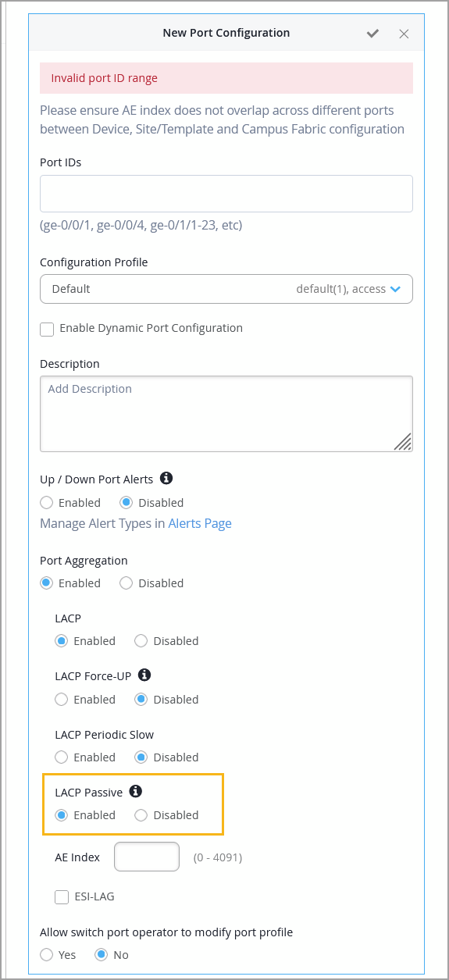Image resolution: width=449 pixels, height=980 pixels.
Task: Confirm configuration with the checkmark icon
Action: 373,34
